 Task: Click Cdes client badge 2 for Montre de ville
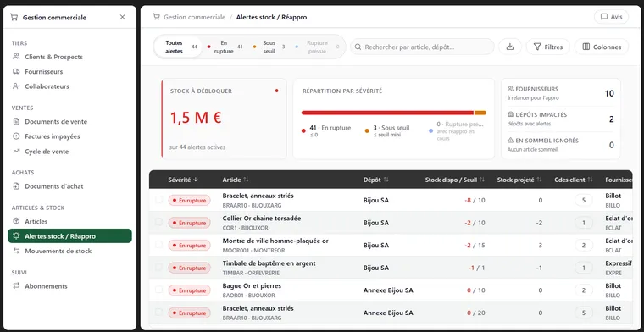[x=584, y=246]
